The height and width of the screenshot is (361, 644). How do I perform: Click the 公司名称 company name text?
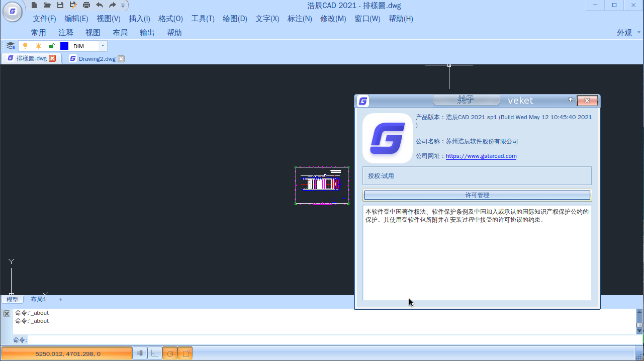pyautogui.click(x=467, y=141)
